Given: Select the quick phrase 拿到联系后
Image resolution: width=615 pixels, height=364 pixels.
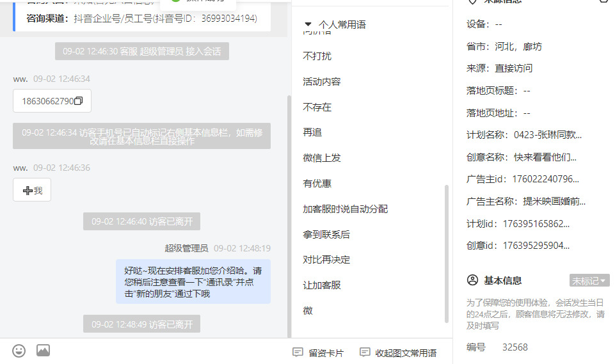Looking at the screenshot, I should pos(326,235).
